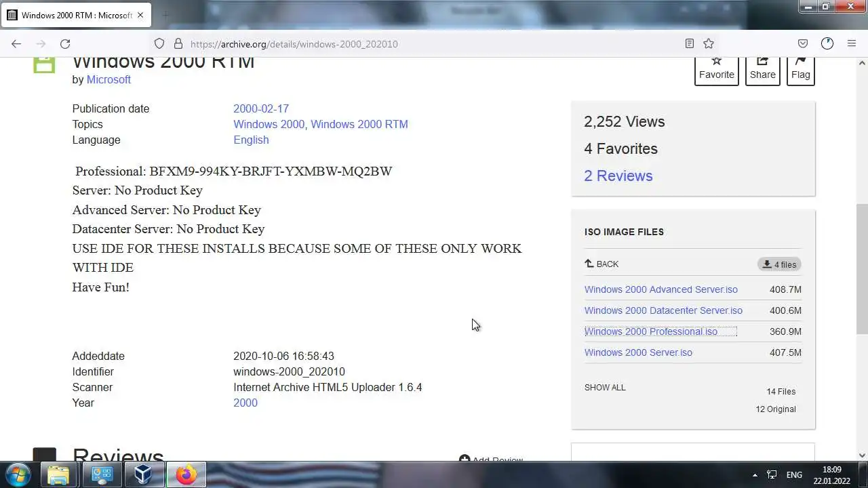Open the Year 2000 link
868x488 pixels.
tap(245, 403)
